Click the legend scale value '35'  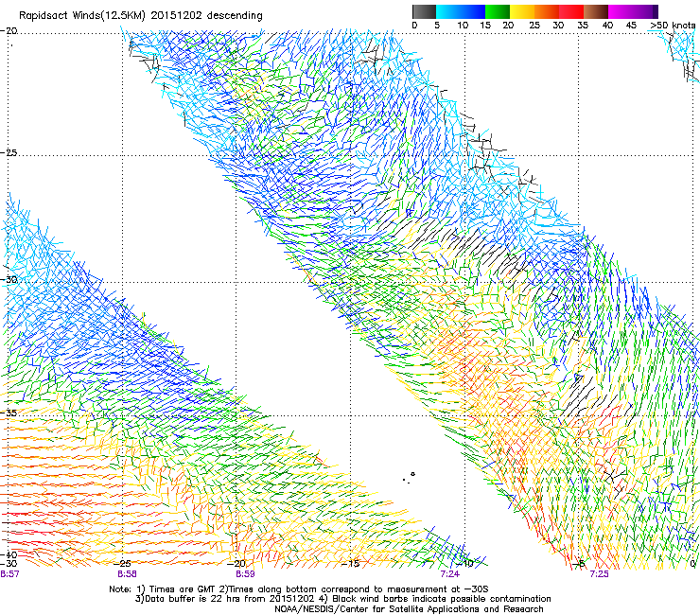click(x=583, y=26)
